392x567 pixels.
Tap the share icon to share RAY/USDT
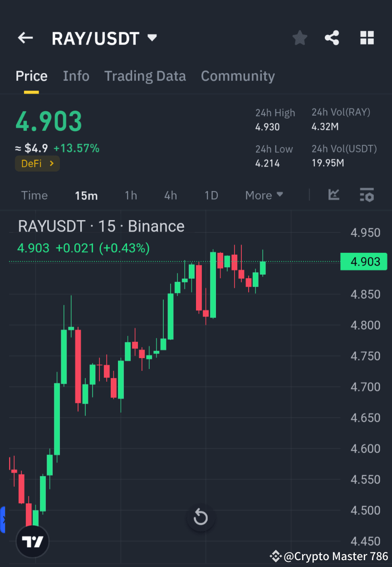332,38
